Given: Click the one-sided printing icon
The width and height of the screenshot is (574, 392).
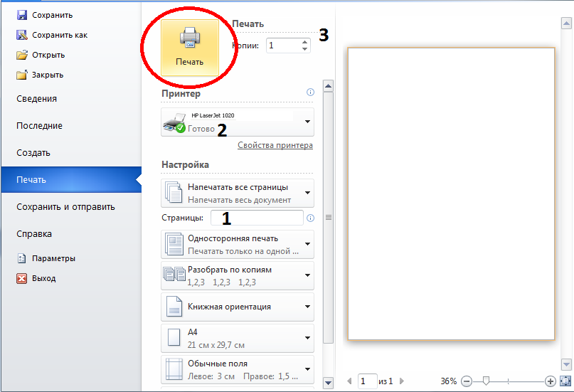Looking at the screenshot, I should coord(174,244).
